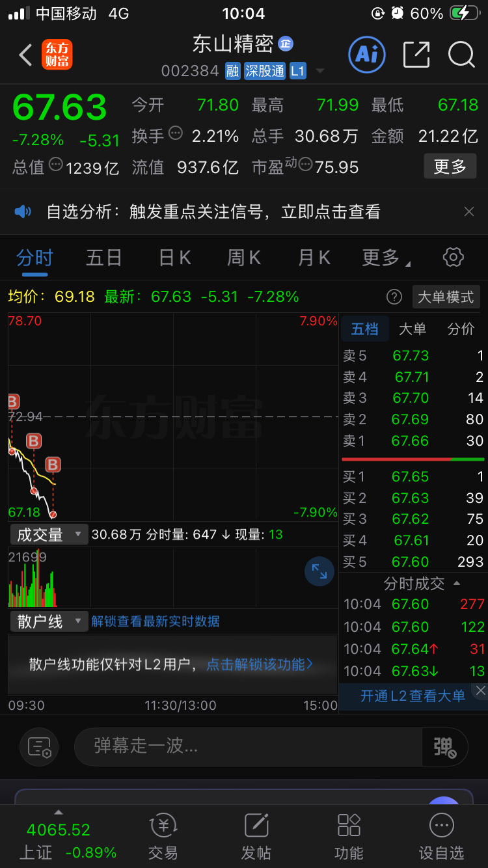Play the 自选分析 speaker icon
Viewport: 488px width, 868px height.
point(23,211)
